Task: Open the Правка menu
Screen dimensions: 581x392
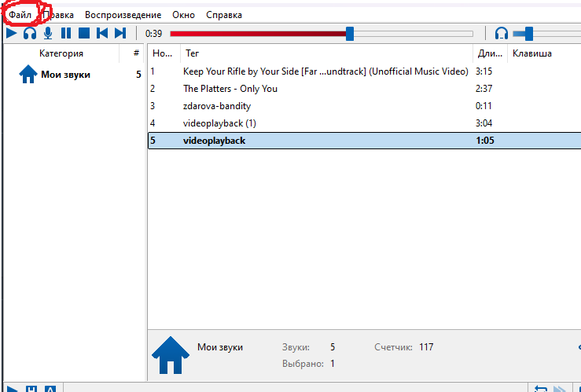Action: 58,15
